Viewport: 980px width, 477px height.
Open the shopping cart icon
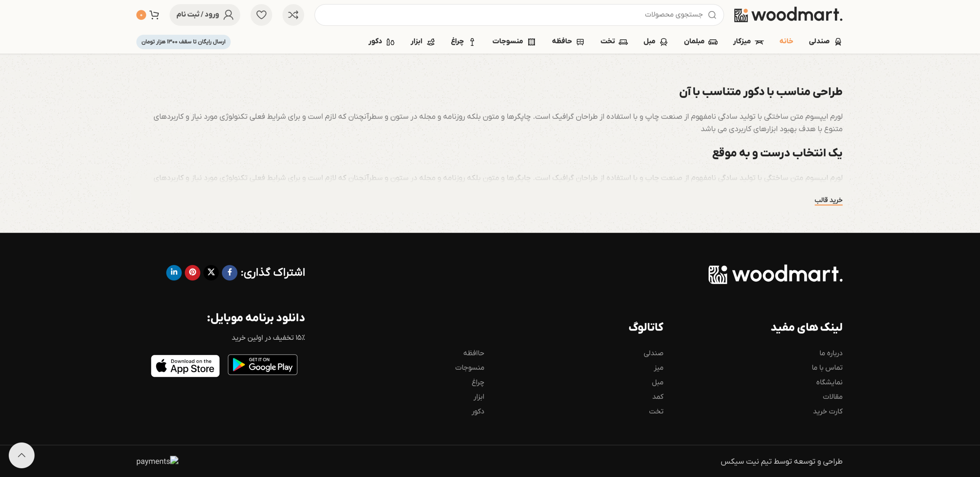click(154, 15)
